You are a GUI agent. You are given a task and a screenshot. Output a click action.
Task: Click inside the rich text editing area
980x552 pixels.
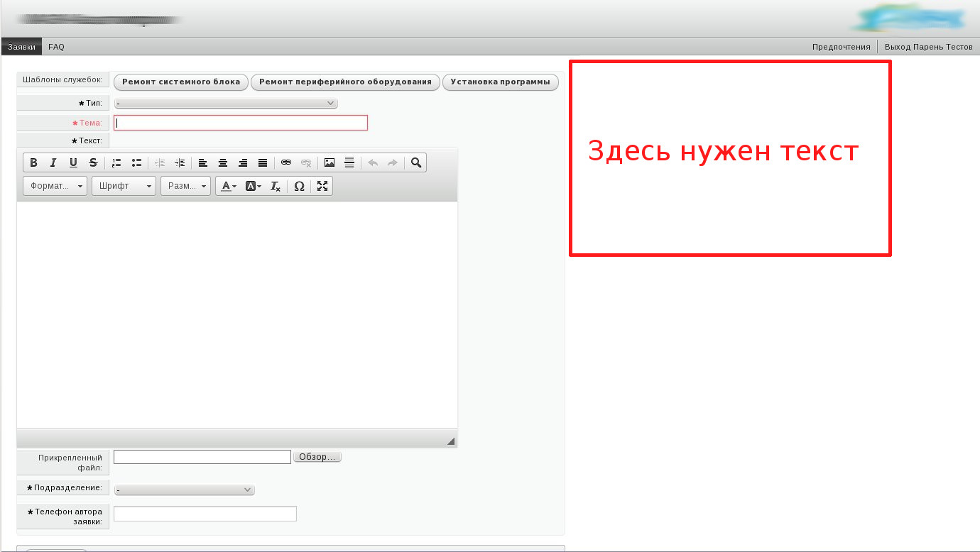coord(237,315)
